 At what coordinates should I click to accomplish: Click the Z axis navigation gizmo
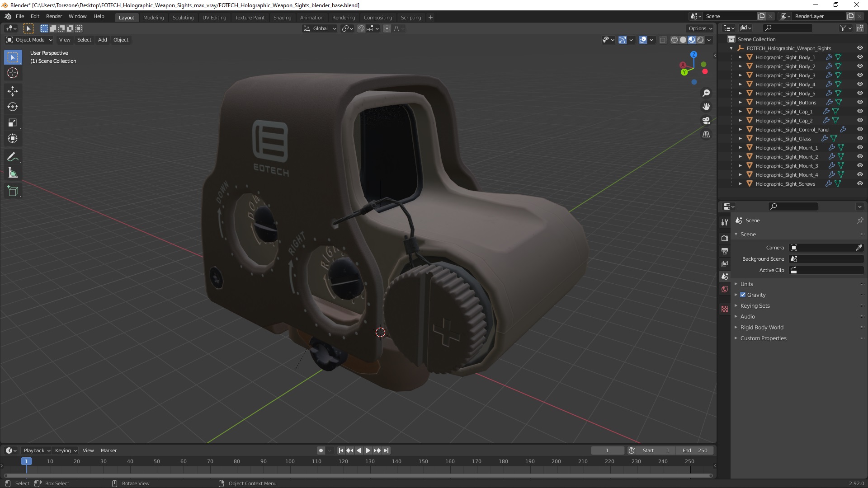pyautogui.click(x=693, y=54)
